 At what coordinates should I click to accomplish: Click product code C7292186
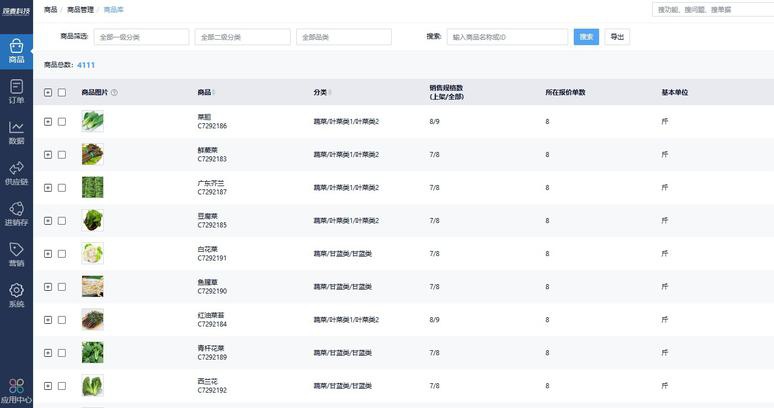pos(212,126)
